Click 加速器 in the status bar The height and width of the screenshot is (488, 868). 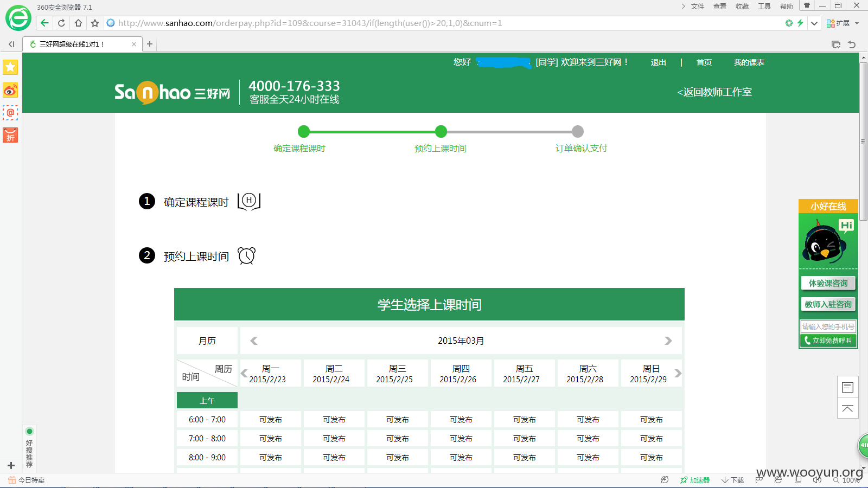pyautogui.click(x=695, y=480)
